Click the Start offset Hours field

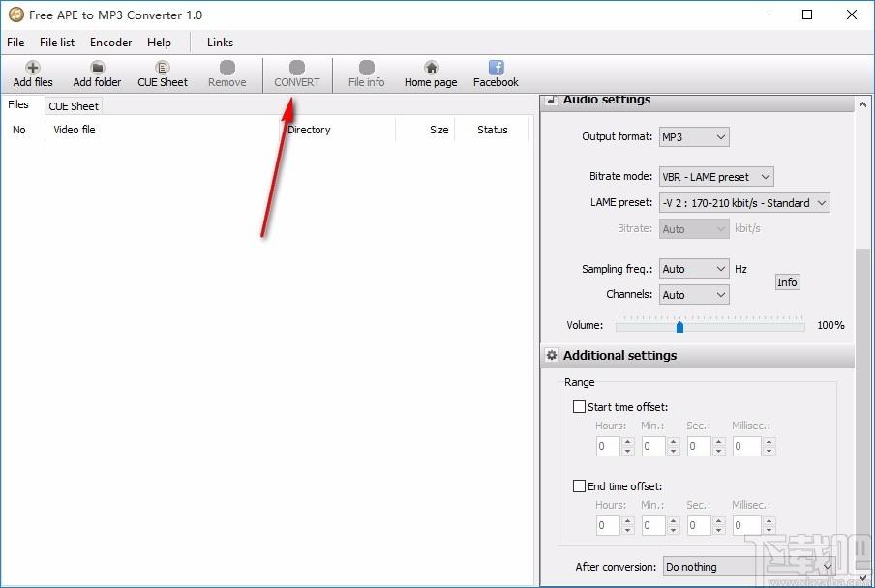pyautogui.click(x=608, y=446)
